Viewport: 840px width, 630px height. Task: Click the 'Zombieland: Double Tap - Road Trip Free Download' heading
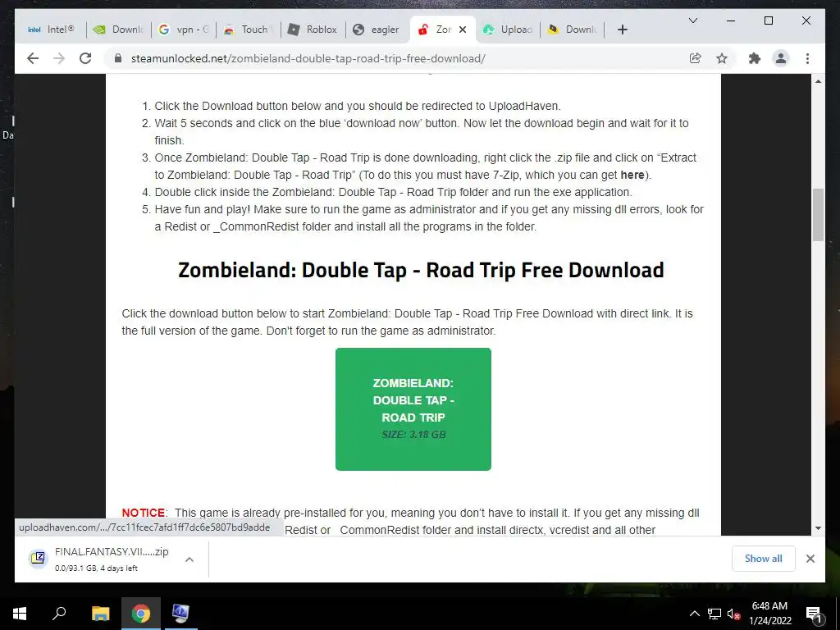pyautogui.click(x=421, y=269)
